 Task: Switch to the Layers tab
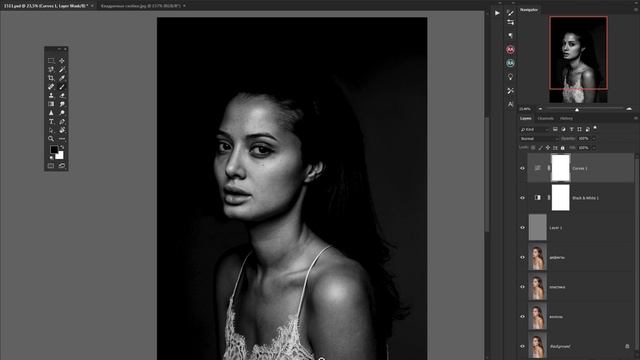click(526, 118)
